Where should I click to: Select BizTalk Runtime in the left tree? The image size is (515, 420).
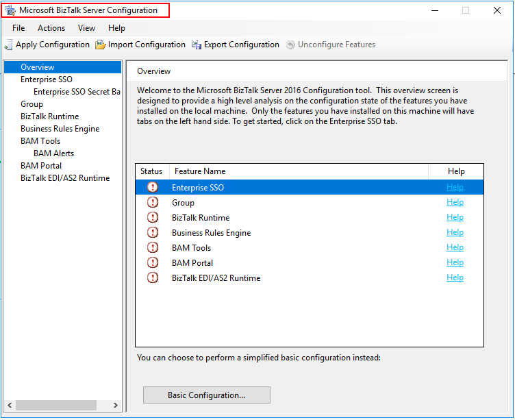pos(49,116)
